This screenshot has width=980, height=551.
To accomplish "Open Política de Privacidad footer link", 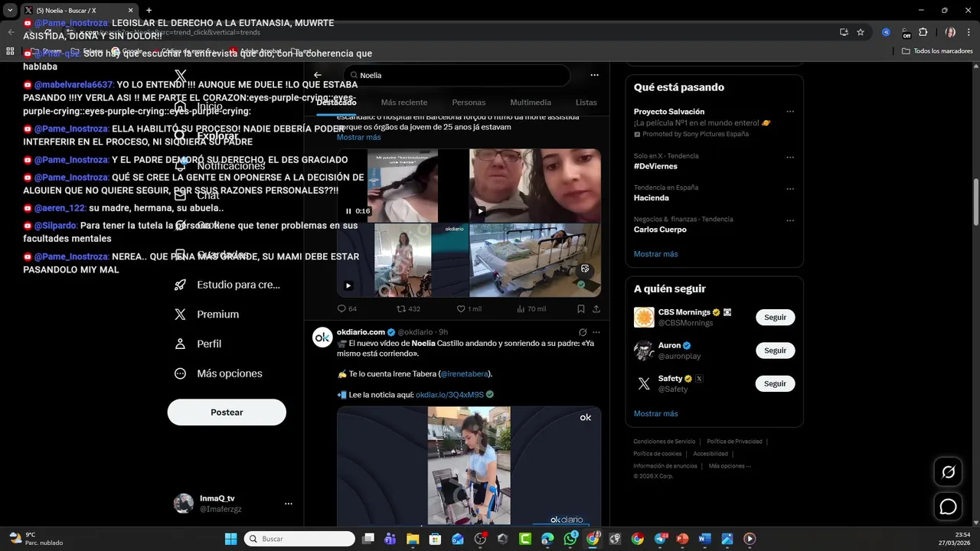I will [x=734, y=442].
